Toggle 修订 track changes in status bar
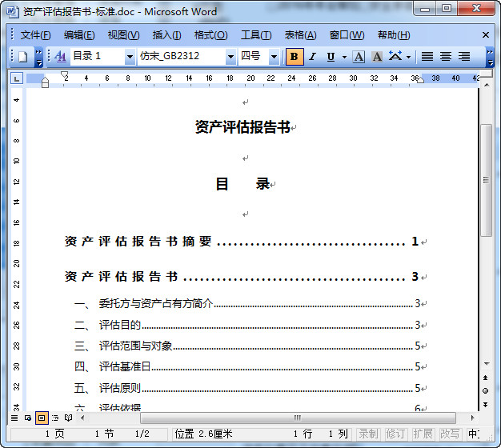This screenshot has width=501, height=448. tap(396, 434)
